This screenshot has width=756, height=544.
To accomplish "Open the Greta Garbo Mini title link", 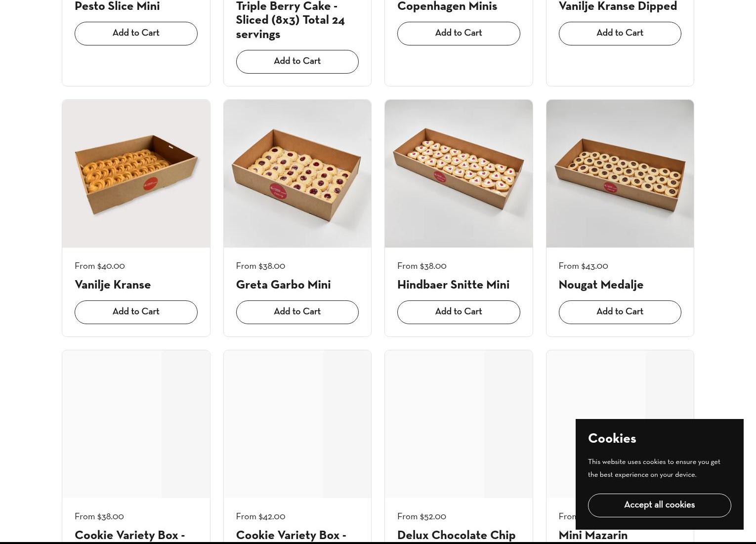I will [283, 285].
